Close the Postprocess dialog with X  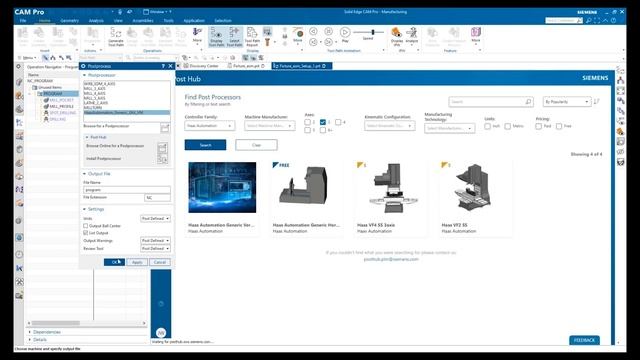[x=171, y=66]
